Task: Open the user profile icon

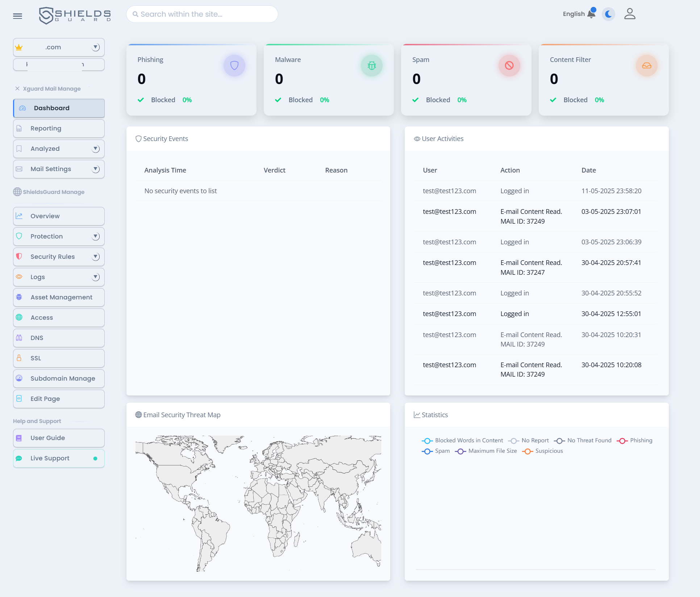Action: point(630,14)
